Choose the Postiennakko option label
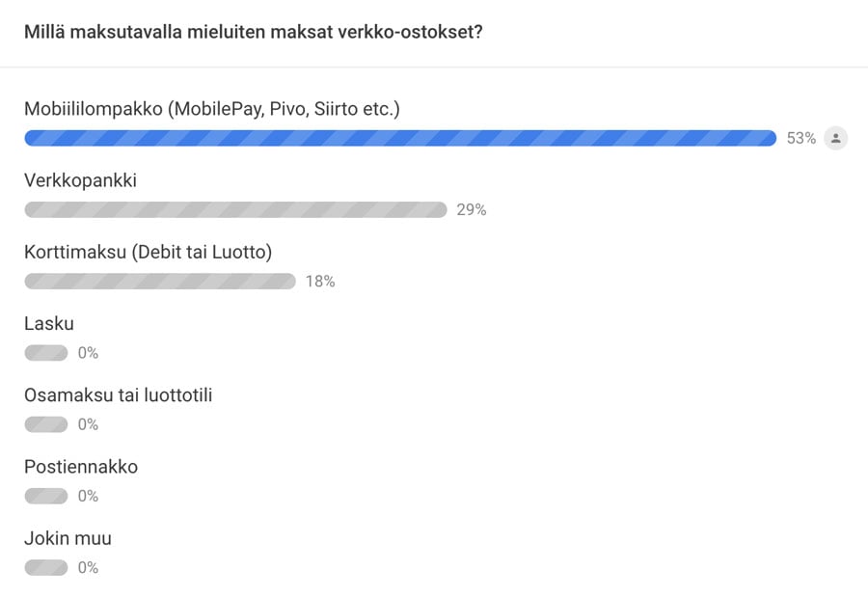The image size is (868, 597). [x=81, y=467]
